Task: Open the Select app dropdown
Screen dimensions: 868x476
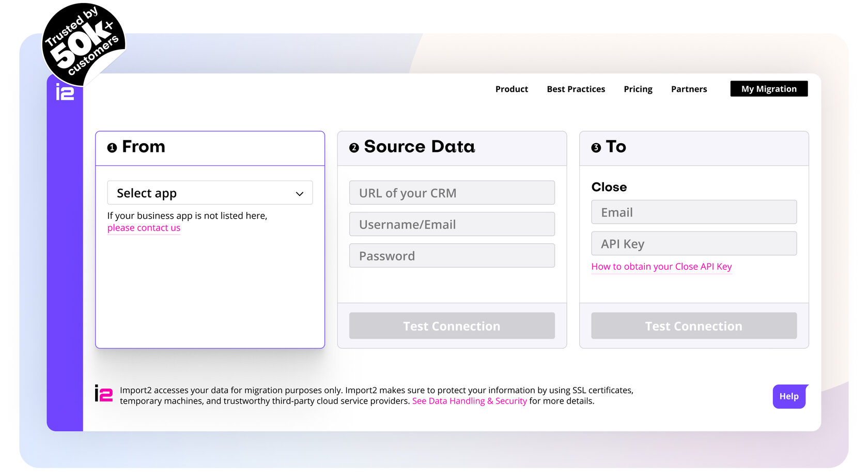Action: click(x=209, y=193)
